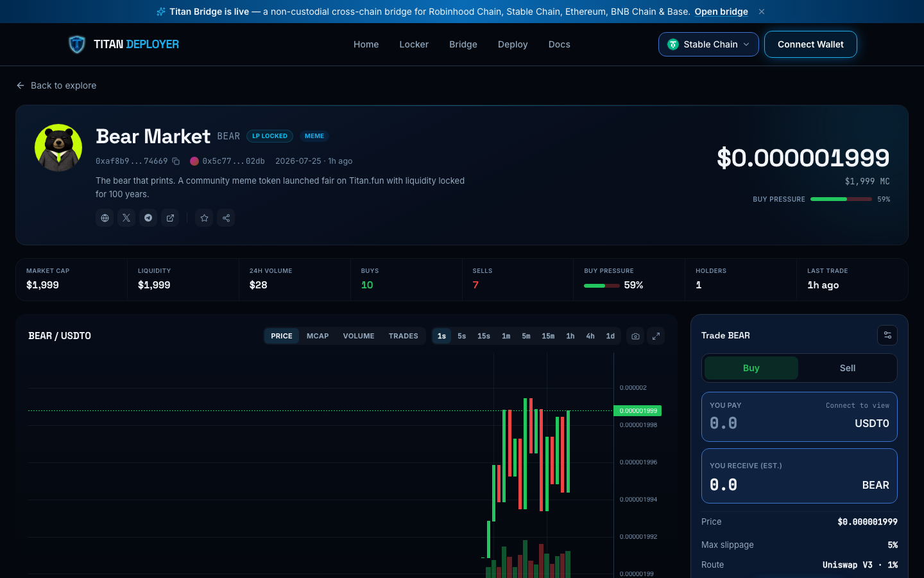Select the Buy trade tab
The width and height of the screenshot is (924, 578).
click(751, 368)
